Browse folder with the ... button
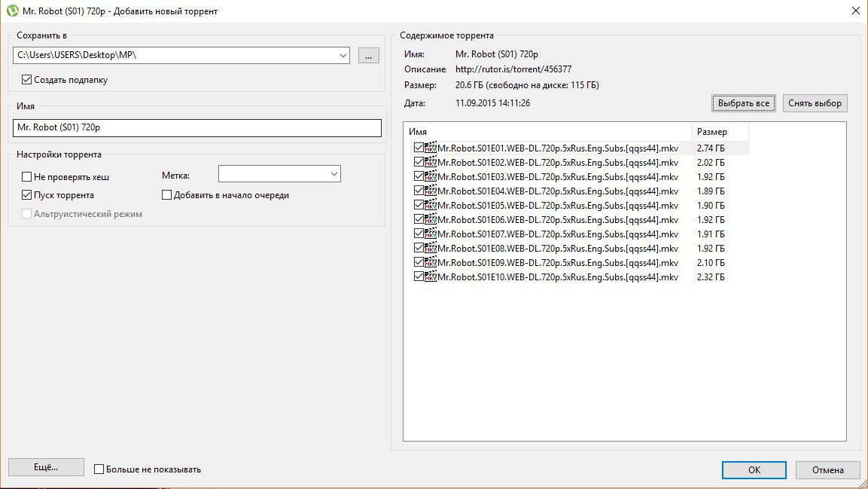This screenshot has width=868, height=489. [x=369, y=55]
